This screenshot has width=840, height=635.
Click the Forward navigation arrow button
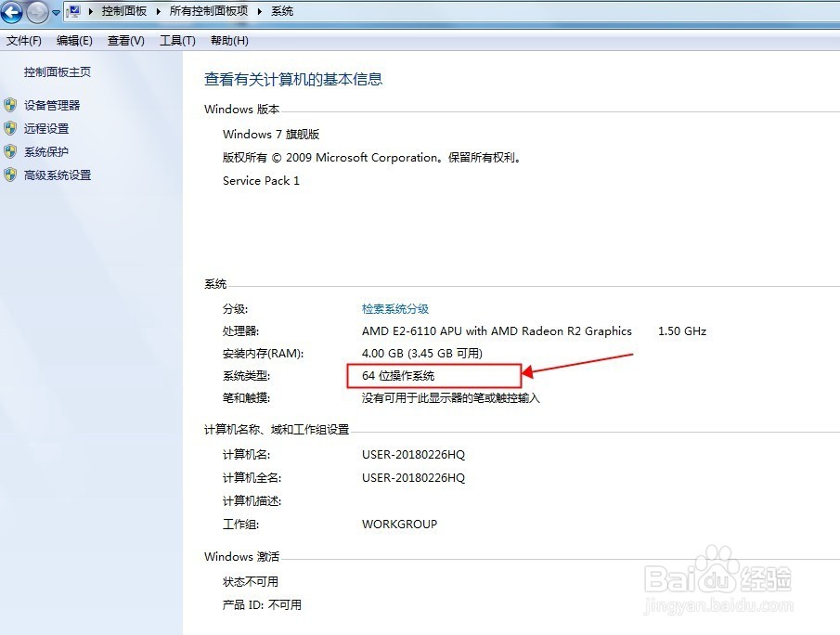tap(37, 12)
